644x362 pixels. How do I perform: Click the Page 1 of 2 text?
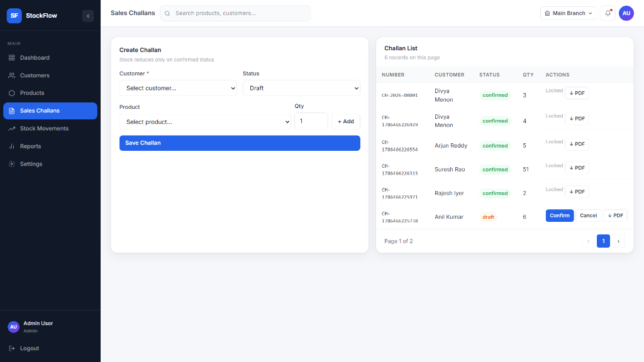coord(398,241)
